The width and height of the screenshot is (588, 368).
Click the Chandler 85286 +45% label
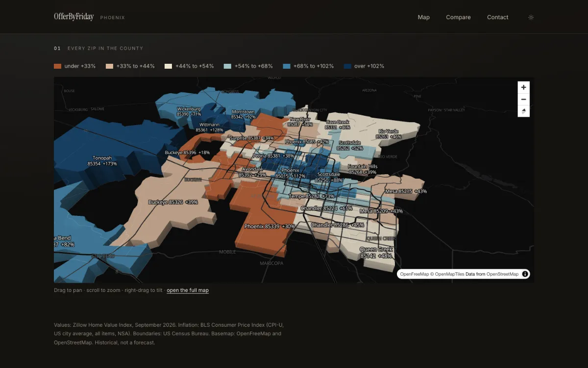[x=338, y=225]
